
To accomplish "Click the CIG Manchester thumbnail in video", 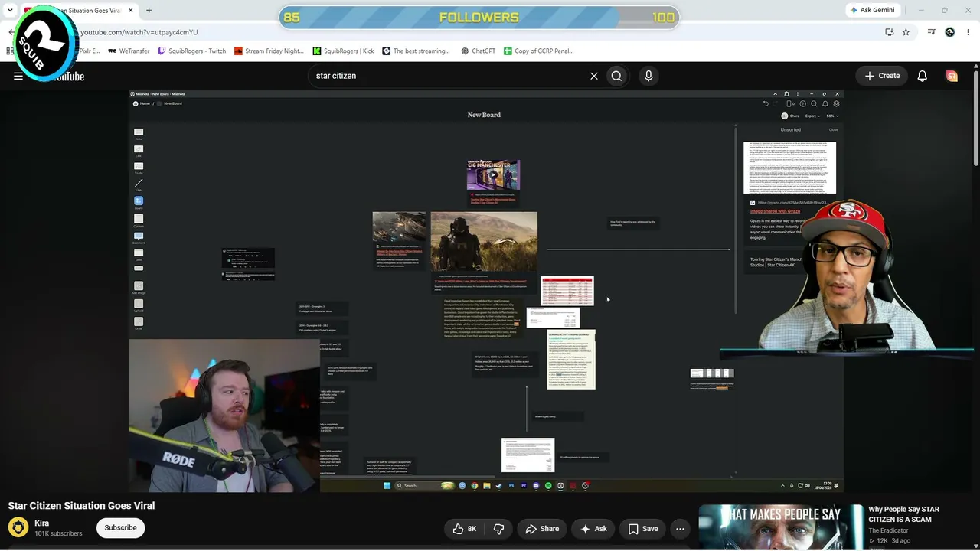I will 494,176.
